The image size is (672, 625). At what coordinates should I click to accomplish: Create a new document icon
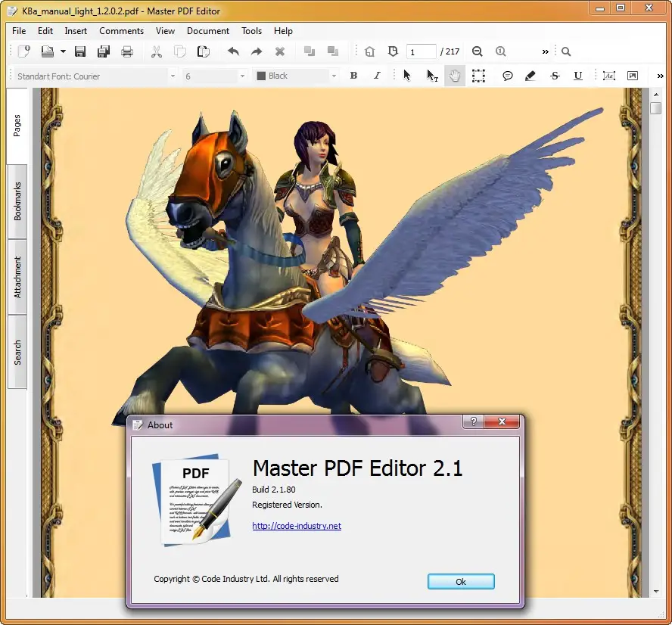[x=24, y=51]
